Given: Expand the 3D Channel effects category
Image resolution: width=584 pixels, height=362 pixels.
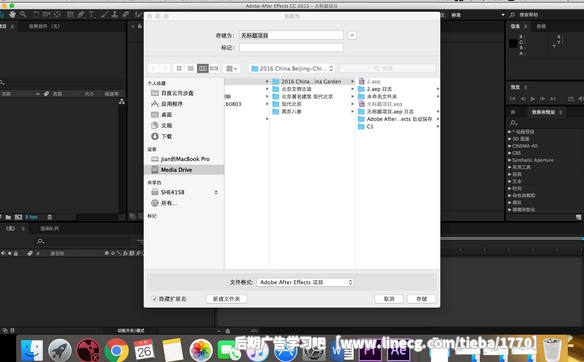Looking at the screenshot, I should (x=510, y=139).
